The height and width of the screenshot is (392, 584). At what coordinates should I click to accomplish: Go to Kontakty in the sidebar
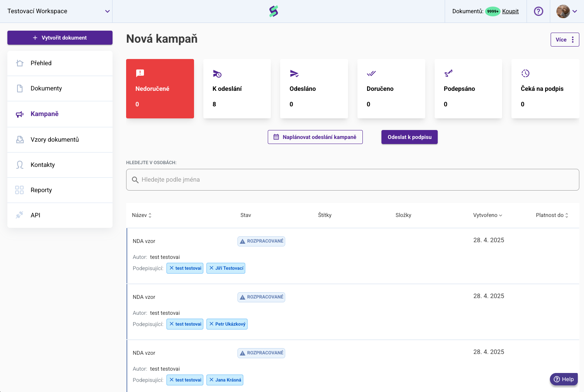click(x=43, y=165)
